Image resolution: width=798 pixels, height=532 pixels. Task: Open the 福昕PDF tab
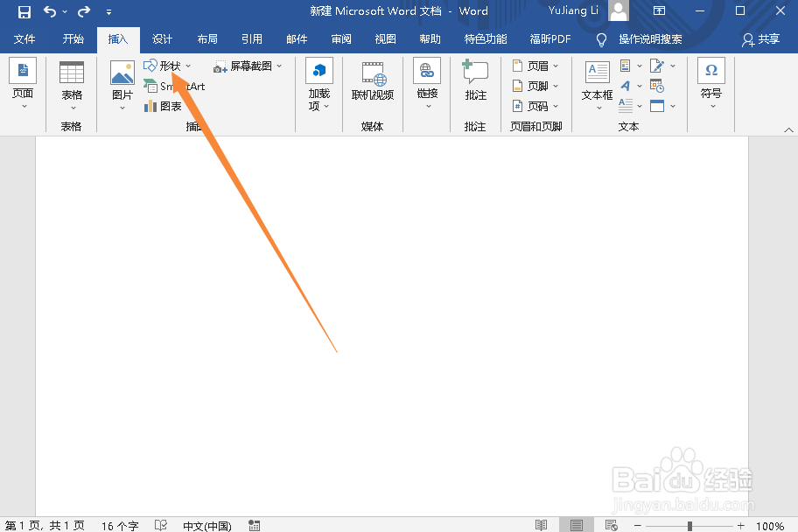click(x=550, y=39)
